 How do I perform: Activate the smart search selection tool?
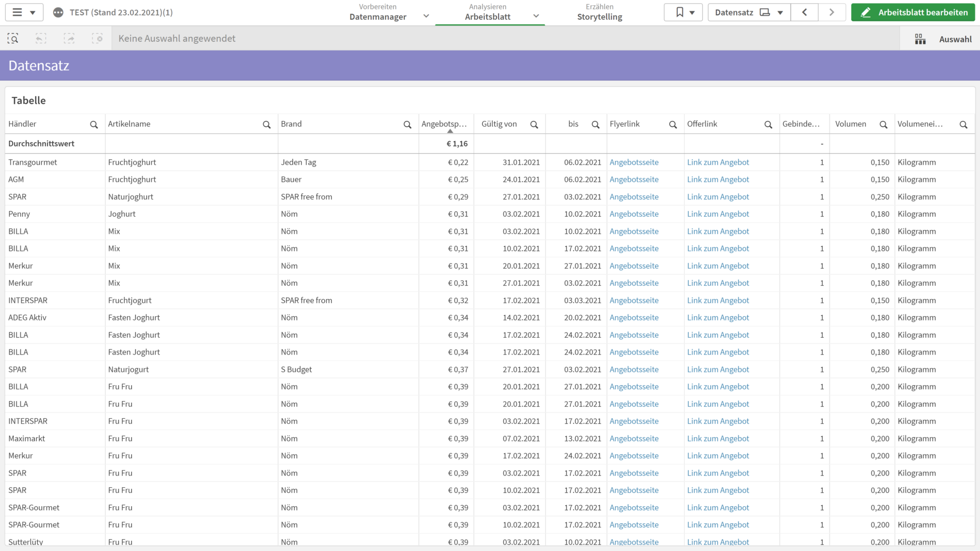point(13,38)
